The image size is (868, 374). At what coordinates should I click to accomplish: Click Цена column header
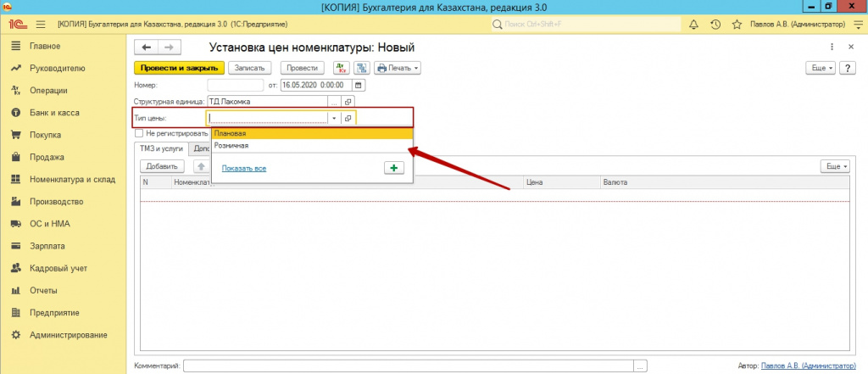pyautogui.click(x=562, y=181)
